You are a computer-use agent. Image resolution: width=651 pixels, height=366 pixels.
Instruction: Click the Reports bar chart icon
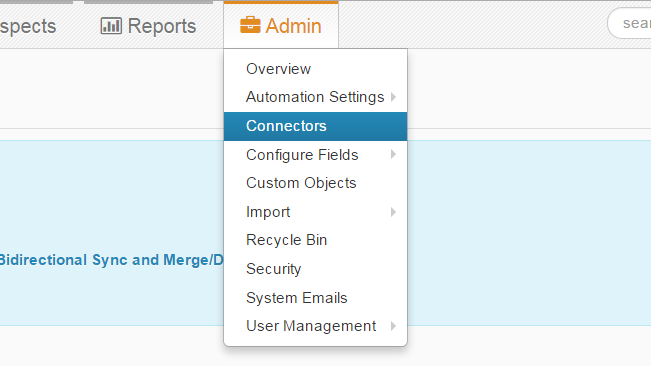pos(111,26)
